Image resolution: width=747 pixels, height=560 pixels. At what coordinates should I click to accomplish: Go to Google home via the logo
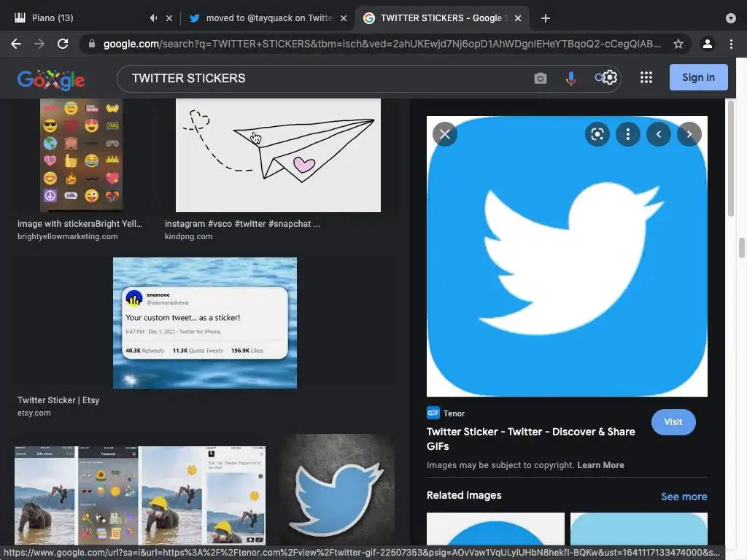[51, 79]
